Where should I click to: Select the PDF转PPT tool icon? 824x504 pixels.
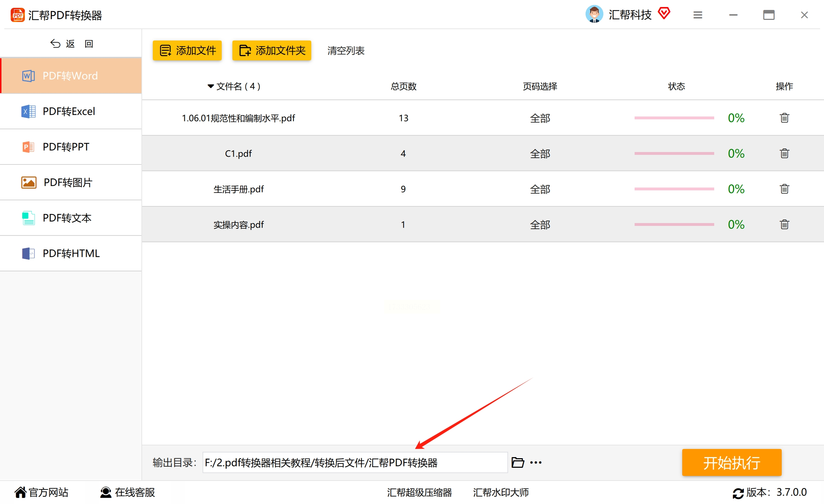[x=28, y=147]
